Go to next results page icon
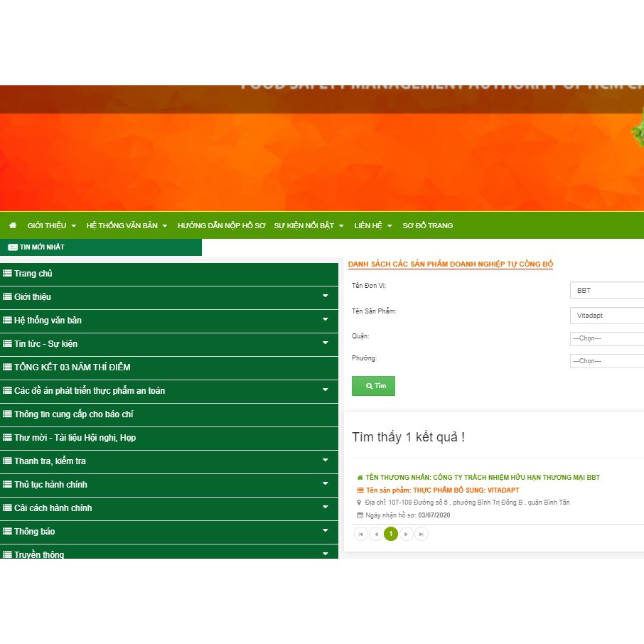 (406, 534)
